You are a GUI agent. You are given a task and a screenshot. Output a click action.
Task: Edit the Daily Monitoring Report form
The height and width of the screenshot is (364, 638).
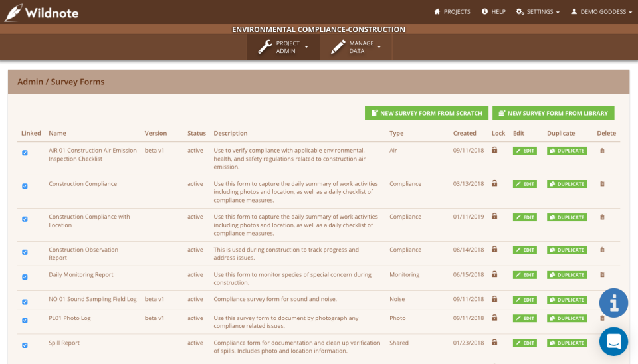pyautogui.click(x=525, y=275)
